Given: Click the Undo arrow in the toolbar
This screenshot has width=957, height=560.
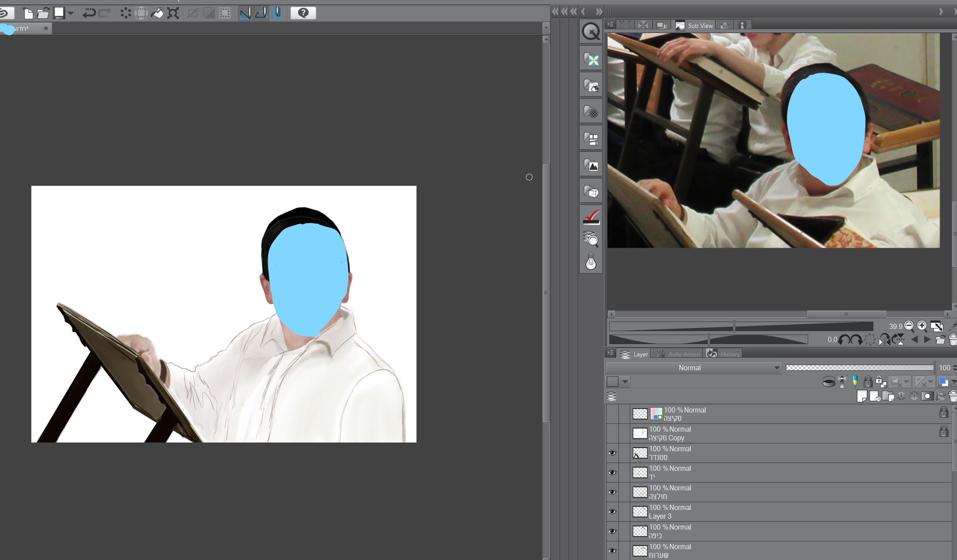Looking at the screenshot, I should [x=89, y=13].
